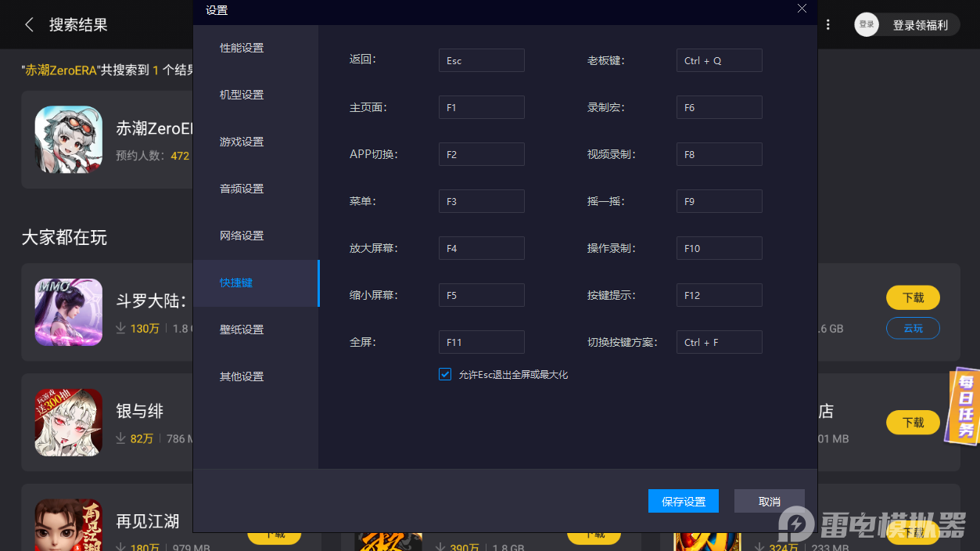Open the three-dot more options menu
980x551 pixels.
tap(828, 24)
